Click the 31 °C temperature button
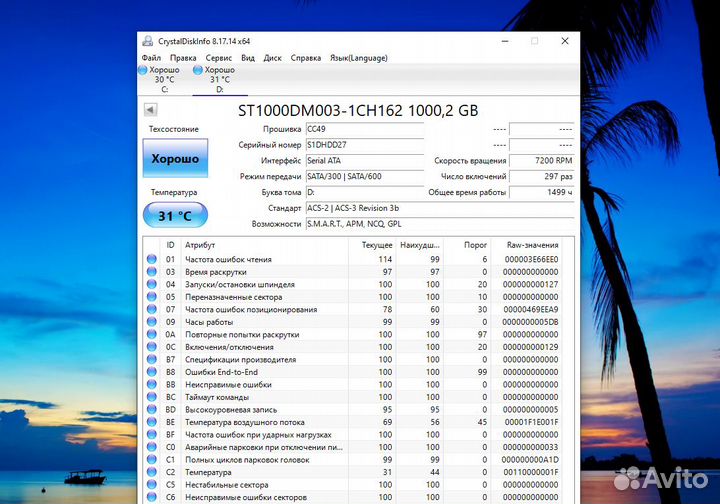 (175, 214)
